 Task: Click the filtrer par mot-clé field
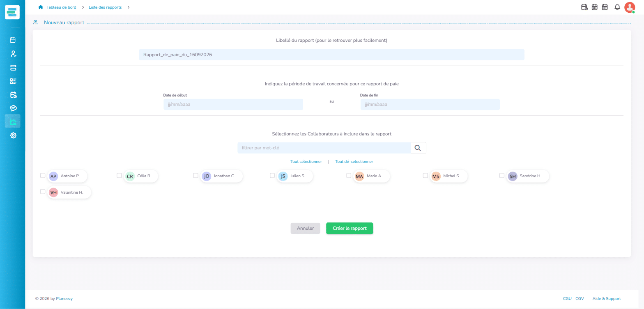tap(324, 148)
